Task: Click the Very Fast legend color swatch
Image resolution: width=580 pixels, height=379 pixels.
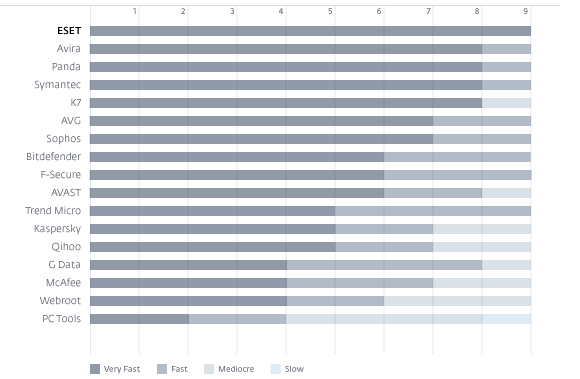Action: (95, 369)
